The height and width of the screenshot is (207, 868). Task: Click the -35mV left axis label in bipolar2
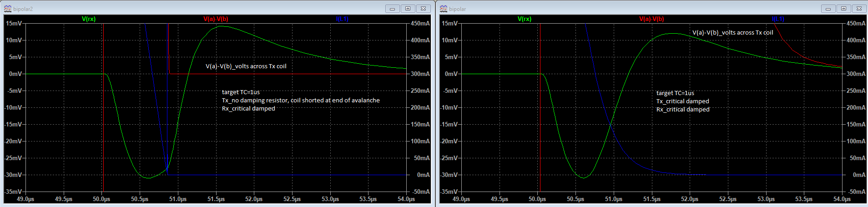point(13,192)
